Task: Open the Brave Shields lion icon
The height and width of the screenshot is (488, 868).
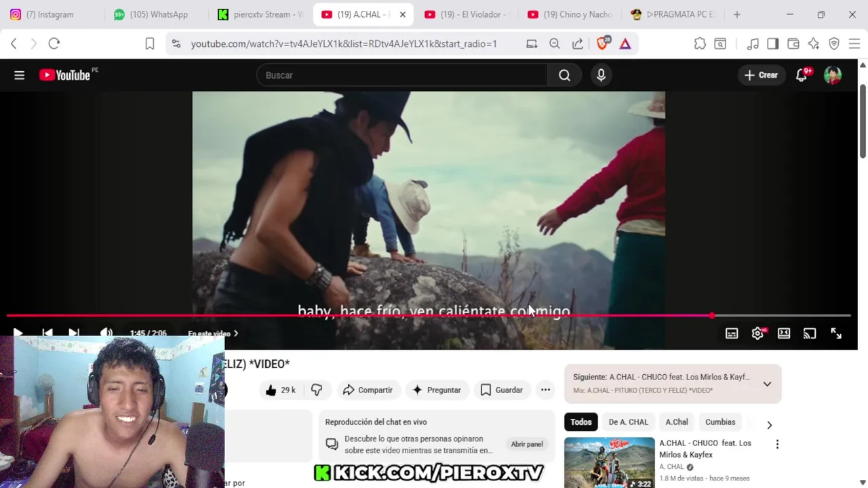Action: coord(603,43)
